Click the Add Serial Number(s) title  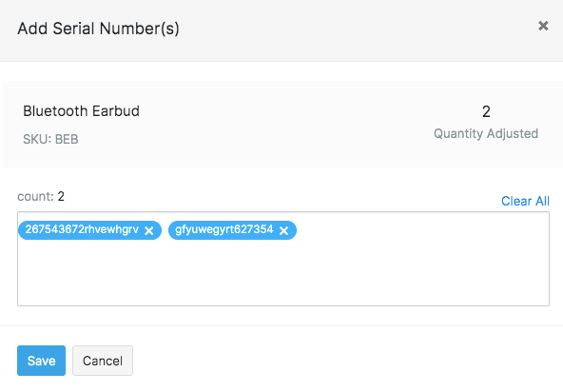(98, 29)
